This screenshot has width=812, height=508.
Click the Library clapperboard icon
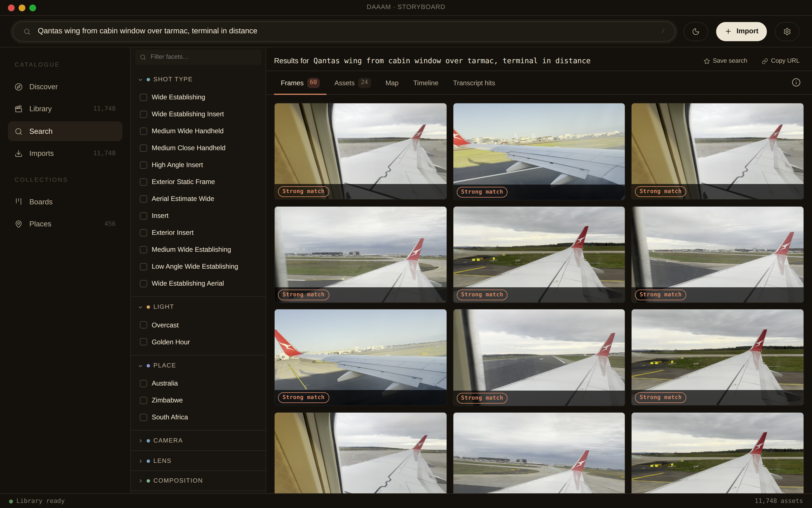(18, 109)
